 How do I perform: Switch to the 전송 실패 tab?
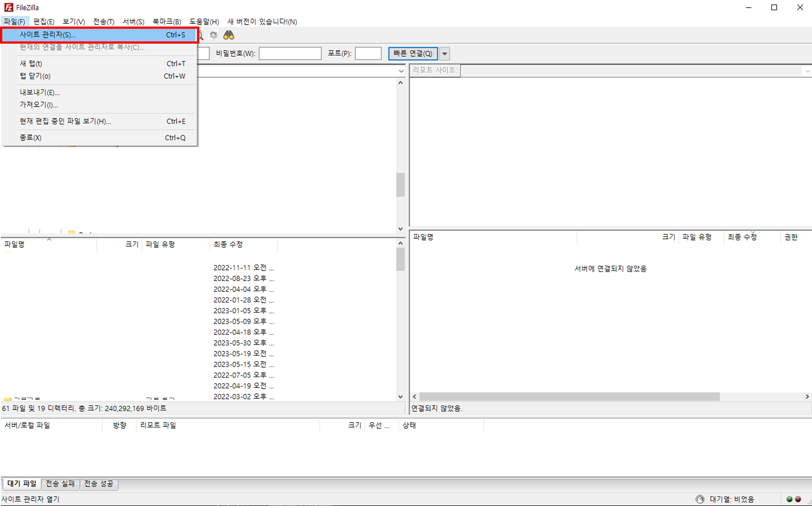pos(60,484)
